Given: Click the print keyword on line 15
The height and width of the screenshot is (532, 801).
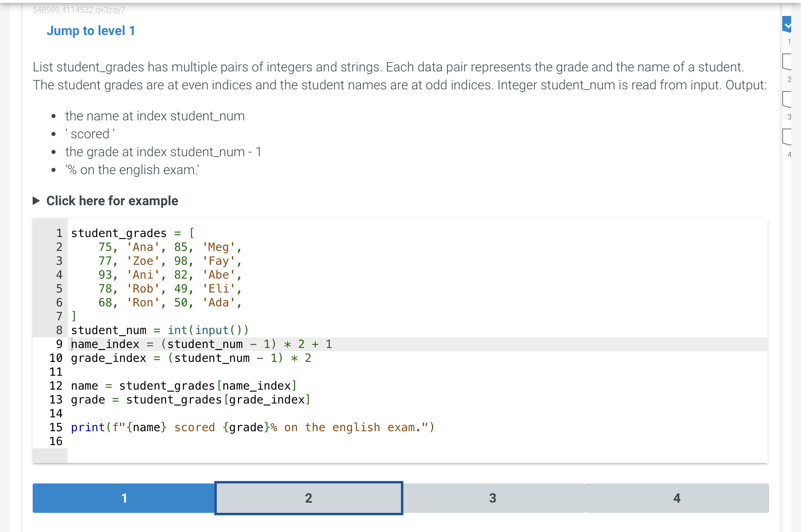Looking at the screenshot, I should pyautogui.click(x=88, y=428).
